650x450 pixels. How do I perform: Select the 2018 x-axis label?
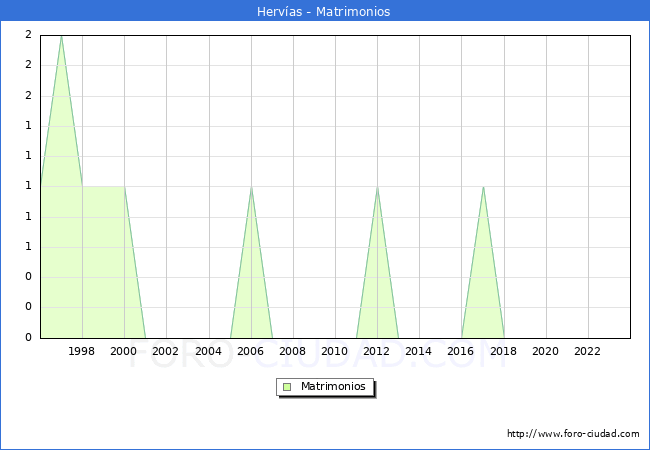point(504,351)
